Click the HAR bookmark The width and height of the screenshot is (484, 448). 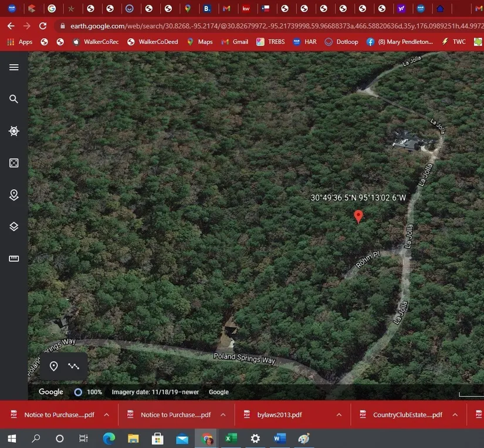(x=305, y=42)
